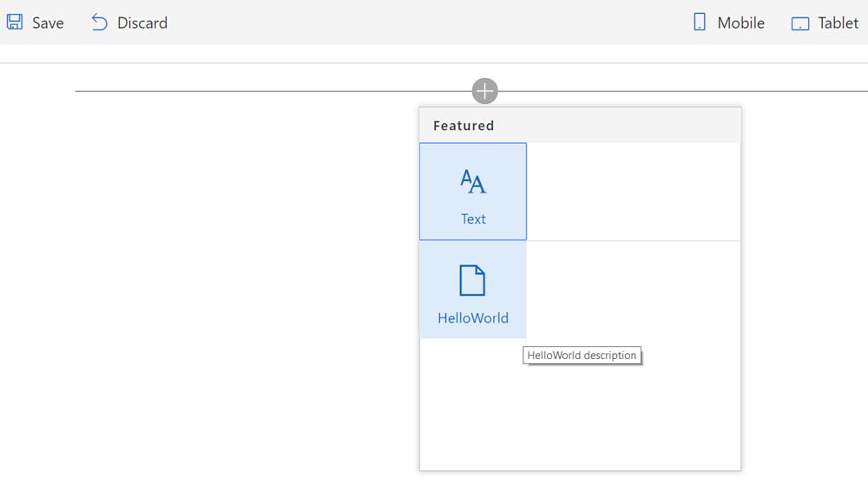Screen dimensions: 868x490
Task: Switch to Tablet preview via its label
Action: (838, 23)
